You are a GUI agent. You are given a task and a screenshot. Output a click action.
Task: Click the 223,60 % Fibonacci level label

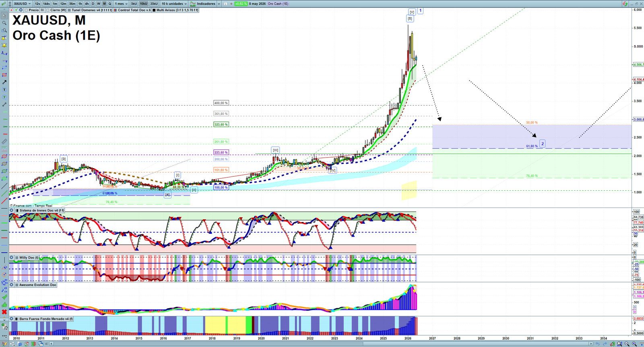(x=221, y=152)
